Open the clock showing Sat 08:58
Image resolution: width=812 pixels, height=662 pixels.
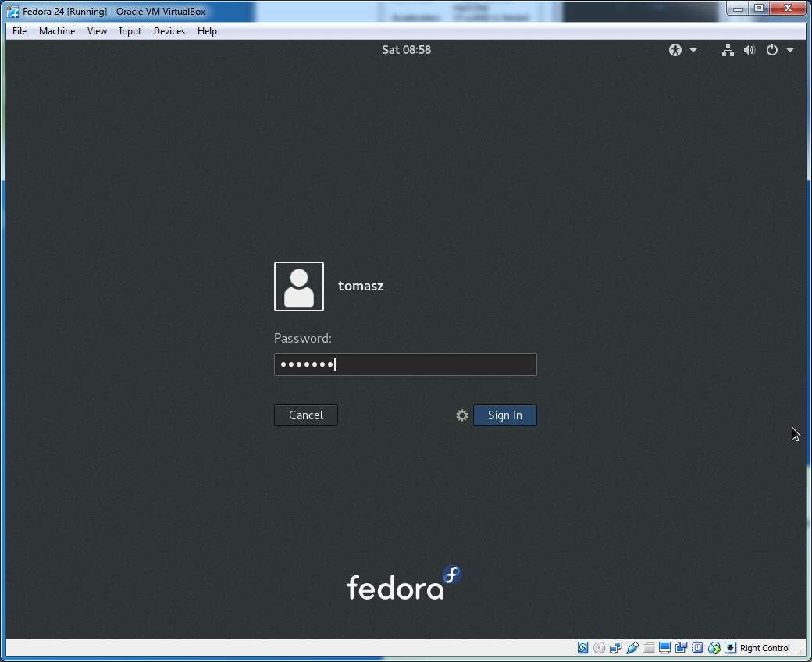point(406,50)
